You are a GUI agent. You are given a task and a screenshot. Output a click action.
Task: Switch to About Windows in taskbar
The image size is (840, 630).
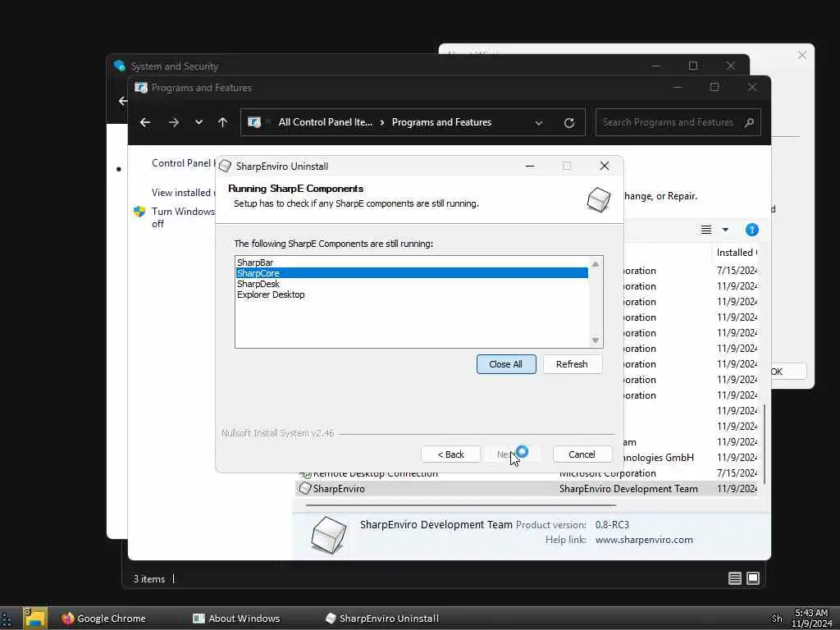(x=236, y=619)
